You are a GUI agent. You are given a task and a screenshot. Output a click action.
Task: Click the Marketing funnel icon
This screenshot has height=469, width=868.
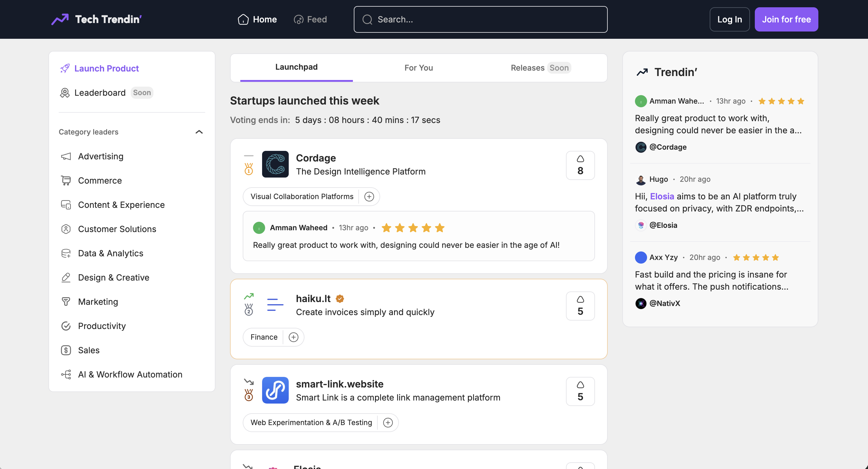click(x=66, y=302)
